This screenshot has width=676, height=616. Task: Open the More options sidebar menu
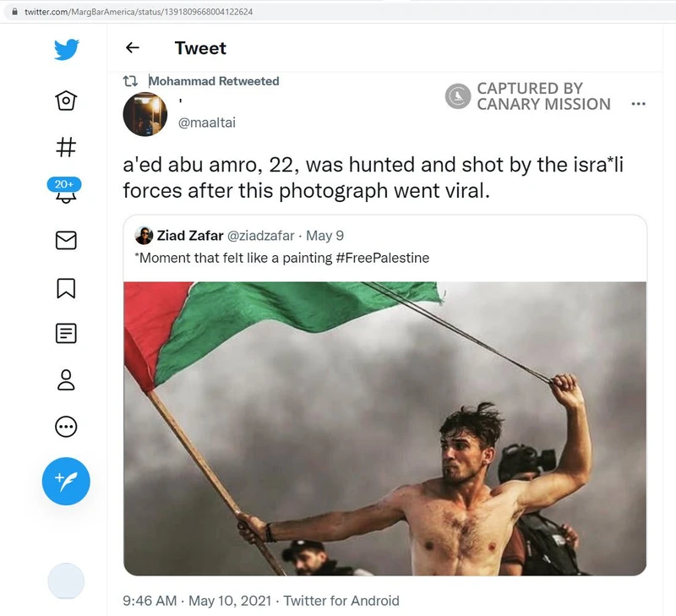pos(66,428)
